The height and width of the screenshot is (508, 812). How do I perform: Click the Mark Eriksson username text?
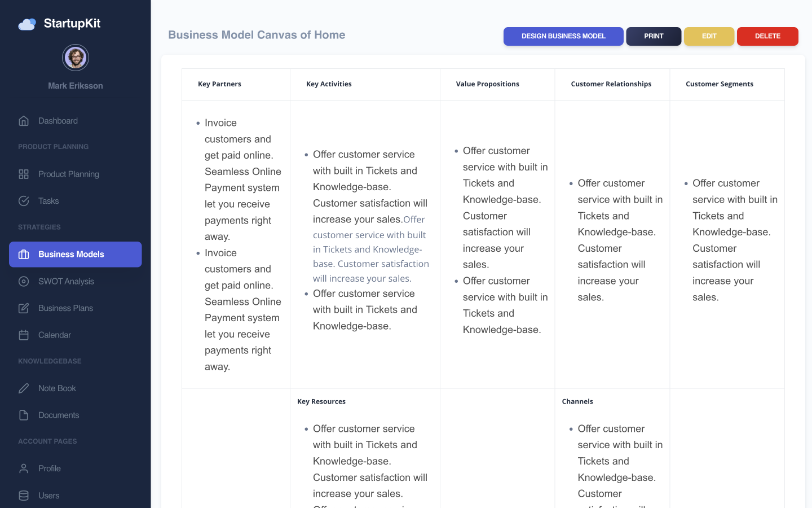pos(76,86)
